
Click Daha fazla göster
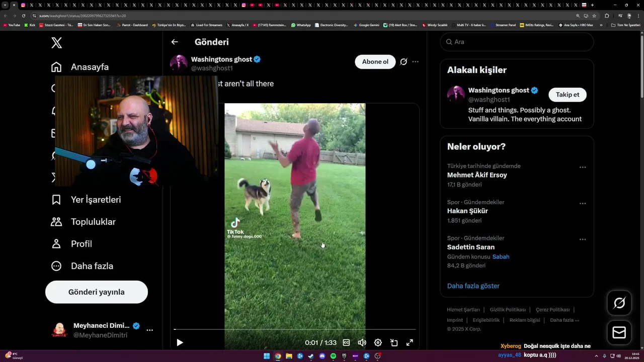point(473,286)
